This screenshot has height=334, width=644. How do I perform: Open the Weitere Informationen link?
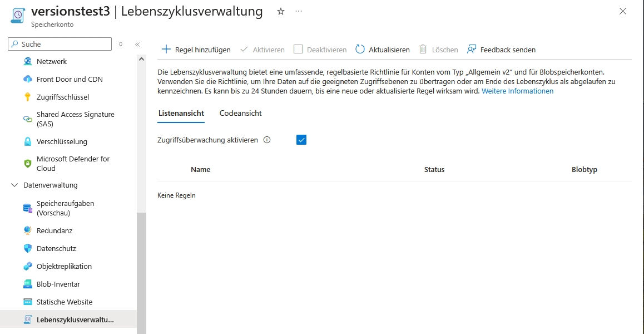coord(517,91)
